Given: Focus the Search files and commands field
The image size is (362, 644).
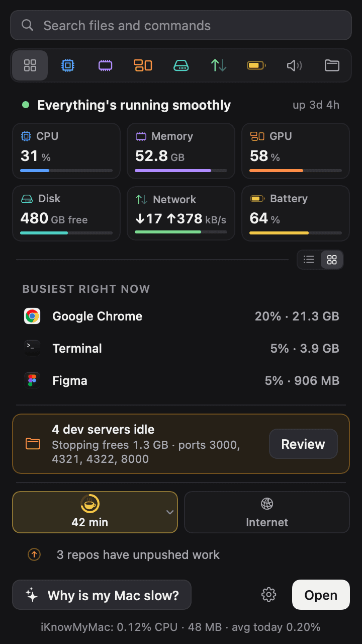Looking at the screenshot, I should click(181, 25).
